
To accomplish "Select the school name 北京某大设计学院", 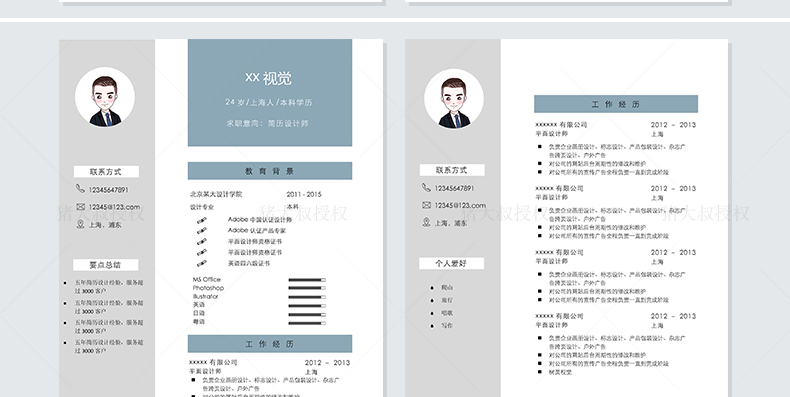I will pos(216,194).
